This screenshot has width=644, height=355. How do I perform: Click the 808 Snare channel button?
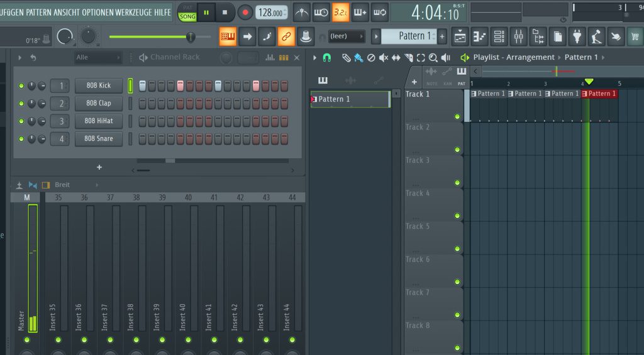pos(98,139)
